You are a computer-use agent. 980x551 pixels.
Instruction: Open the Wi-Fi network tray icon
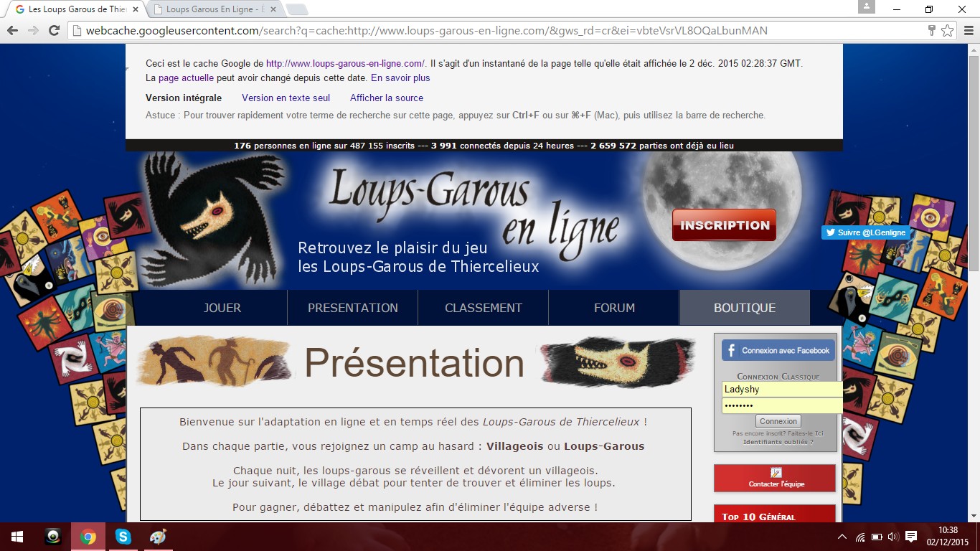point(860,537)
